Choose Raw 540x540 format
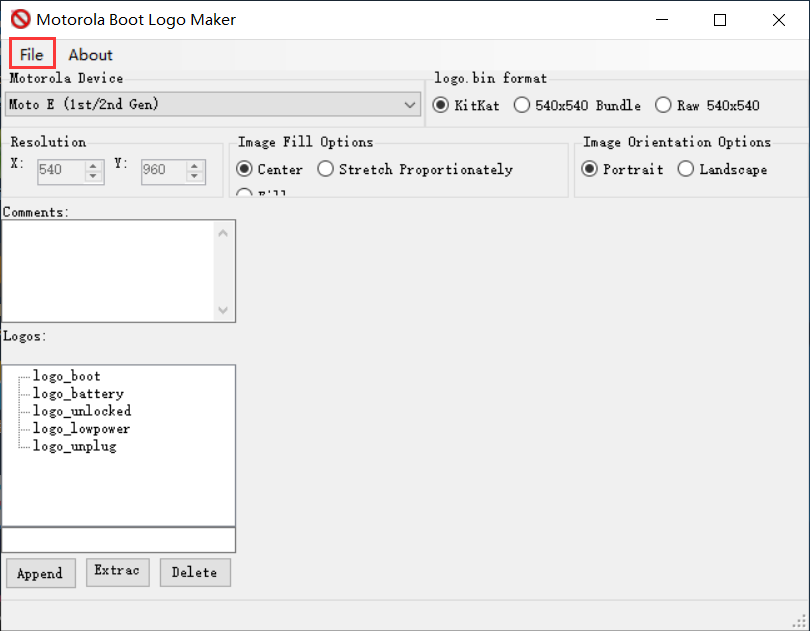Screen dimensions: 810x631 point(663,105)
